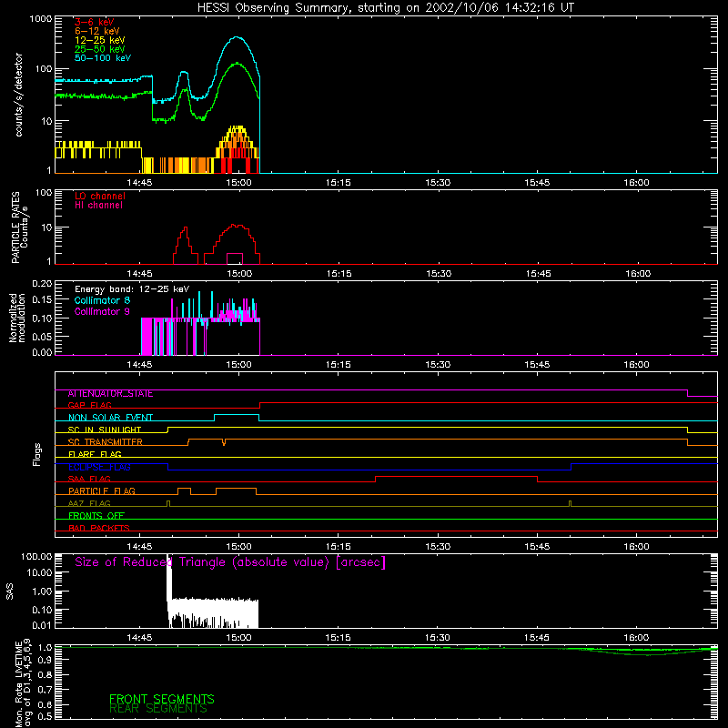Click the '0.9' tick on livetime axis
Viewport: 728px width, 728px height.
(x=45, y=659)
